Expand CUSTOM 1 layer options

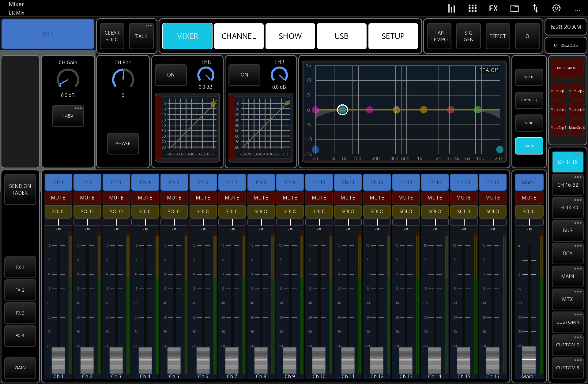pos(578,314)
